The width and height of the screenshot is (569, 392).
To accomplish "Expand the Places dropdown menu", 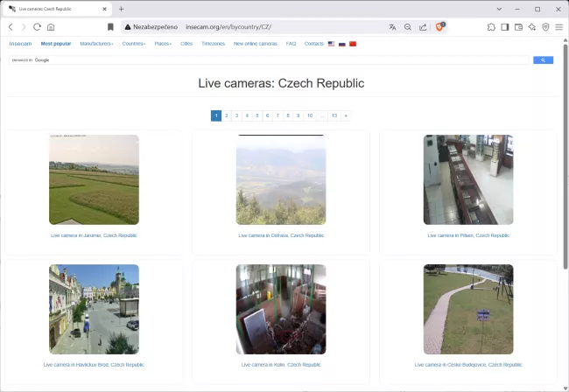I will pyautogui.click(x=164, y=43).
